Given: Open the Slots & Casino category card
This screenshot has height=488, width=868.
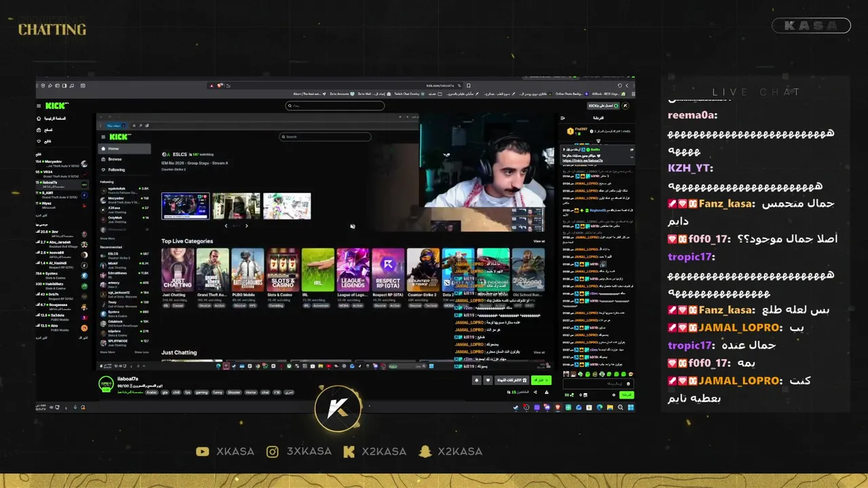Looking at the screenshot, I should coord(283,270).
